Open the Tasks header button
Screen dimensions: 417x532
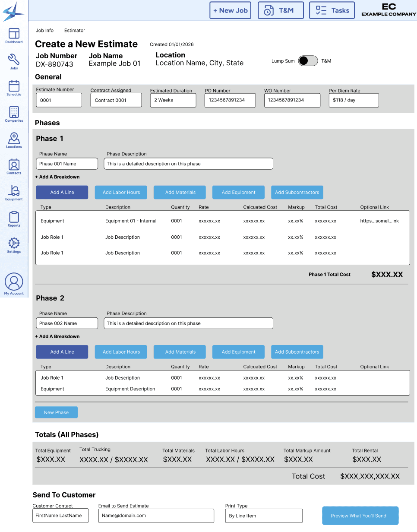(x=332, y=10)
